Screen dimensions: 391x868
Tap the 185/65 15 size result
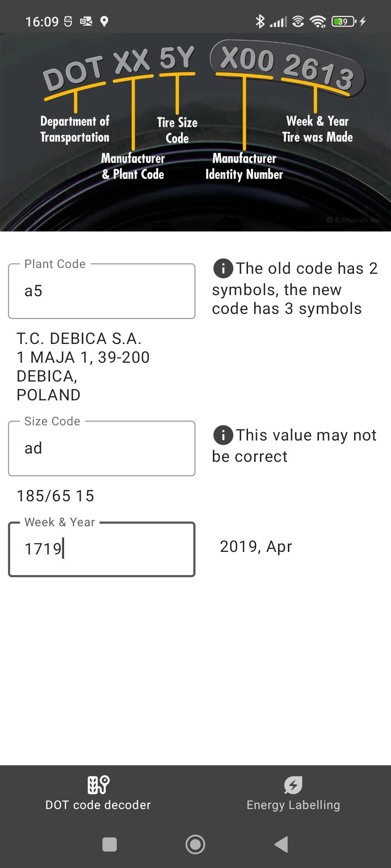click(x=55, y=496)
